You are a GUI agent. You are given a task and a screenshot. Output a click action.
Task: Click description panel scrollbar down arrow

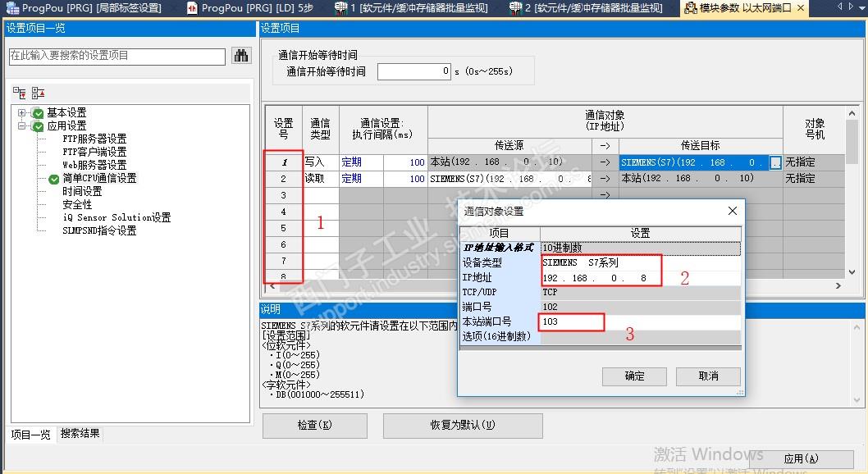tap(857, 400)
